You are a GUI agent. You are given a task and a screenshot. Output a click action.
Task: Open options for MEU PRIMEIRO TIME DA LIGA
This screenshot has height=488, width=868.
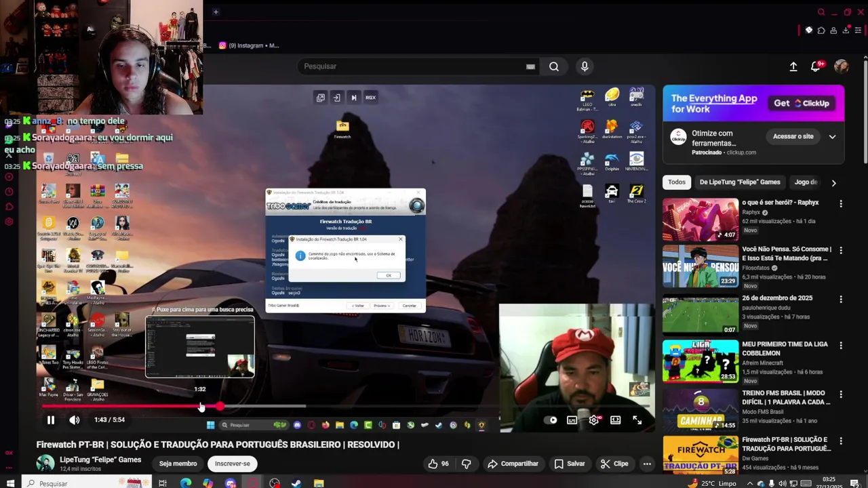coord(841,346)
